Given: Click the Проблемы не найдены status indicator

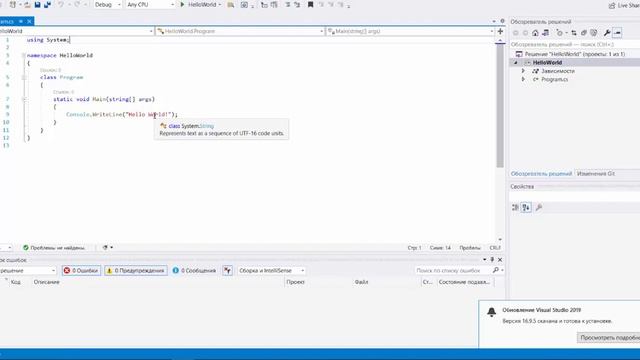Looking at the screenshot, I should (x=54, y=248).
